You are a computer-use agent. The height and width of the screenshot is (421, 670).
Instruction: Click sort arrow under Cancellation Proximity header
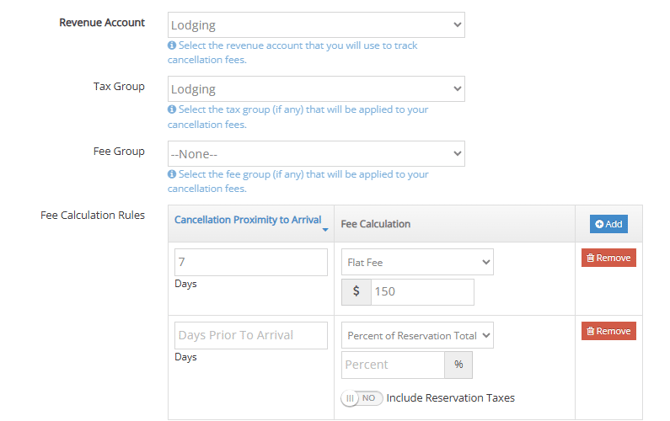325,231
